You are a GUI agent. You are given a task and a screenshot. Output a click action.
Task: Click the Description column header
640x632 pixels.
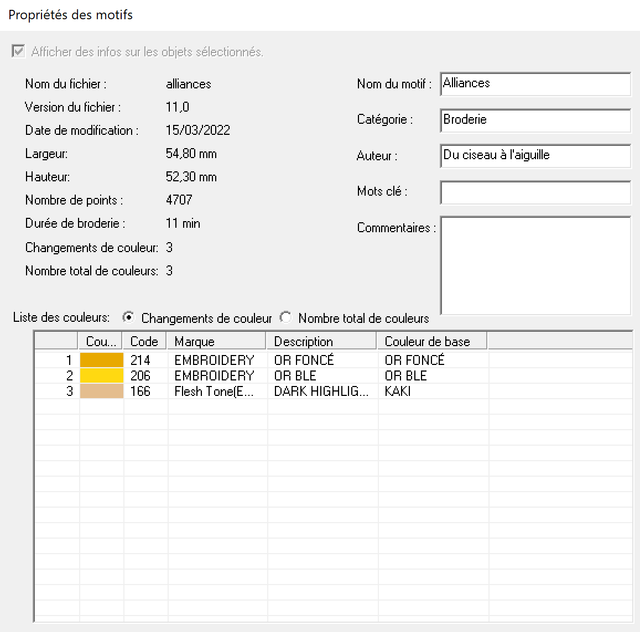[x=321, y=341]
